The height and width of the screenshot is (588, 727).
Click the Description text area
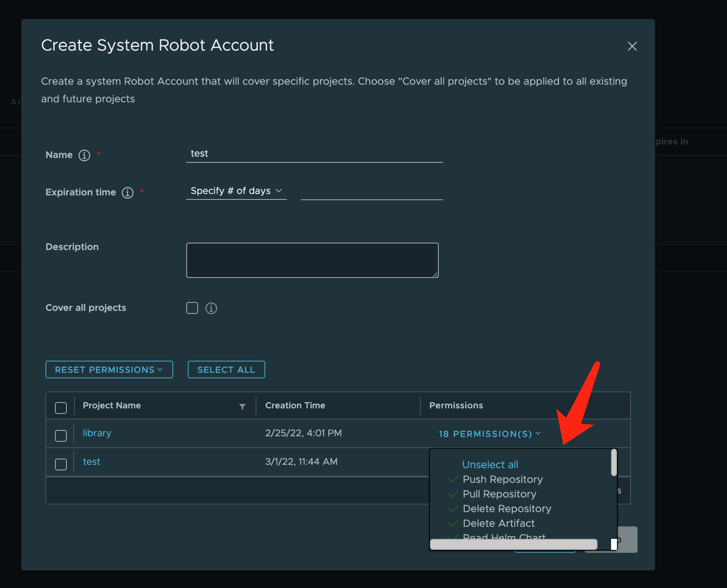click(x=312, y=260)
